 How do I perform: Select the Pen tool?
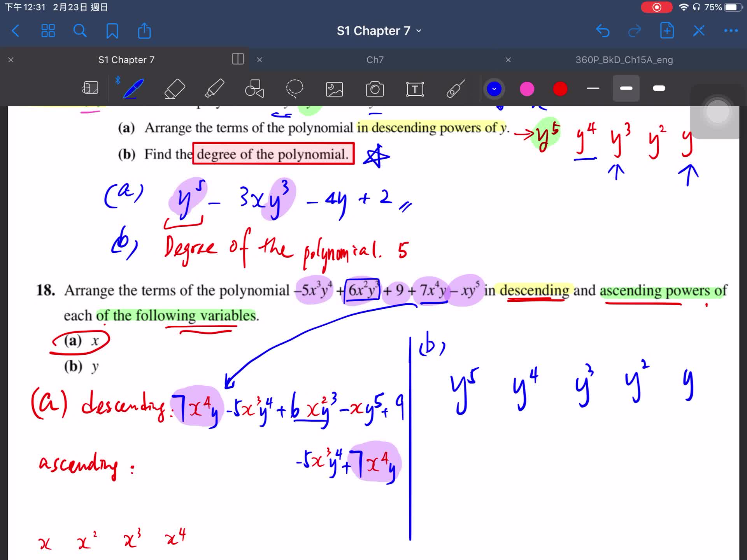coord(133,89)
